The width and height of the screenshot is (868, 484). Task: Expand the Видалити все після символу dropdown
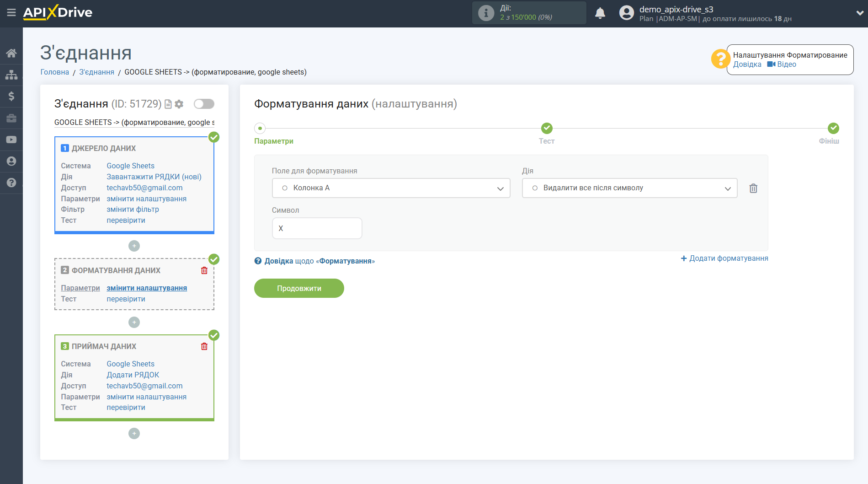pos(629,188)
